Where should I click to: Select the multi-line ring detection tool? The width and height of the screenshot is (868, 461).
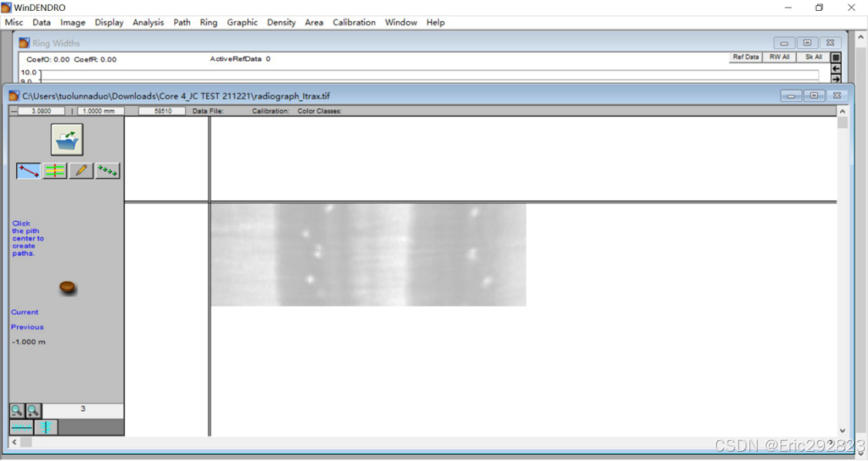(55, 170)
